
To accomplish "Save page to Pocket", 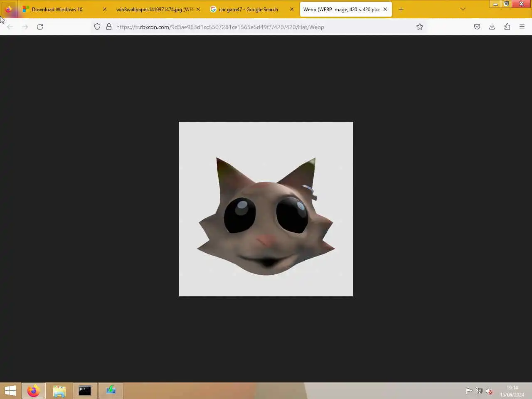I will [477, 27].
